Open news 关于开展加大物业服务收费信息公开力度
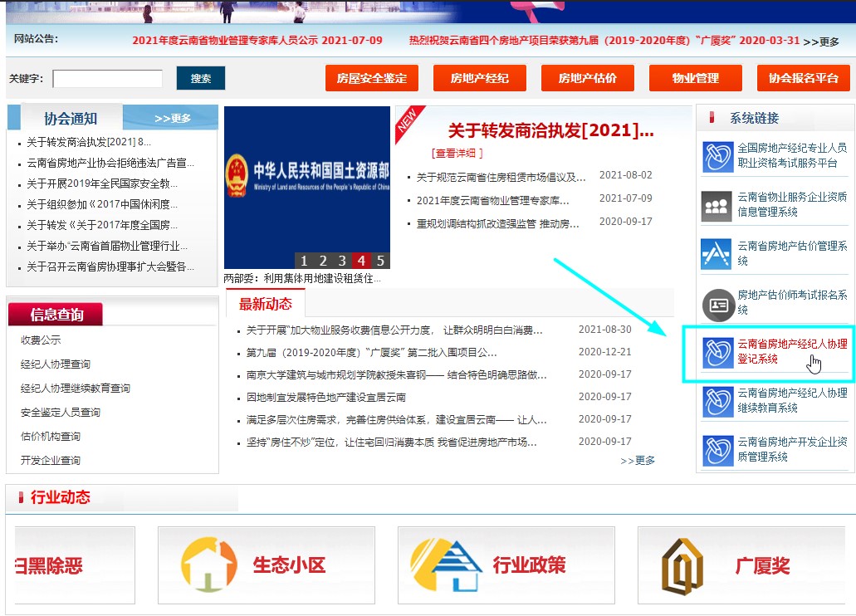 [394, 330]
